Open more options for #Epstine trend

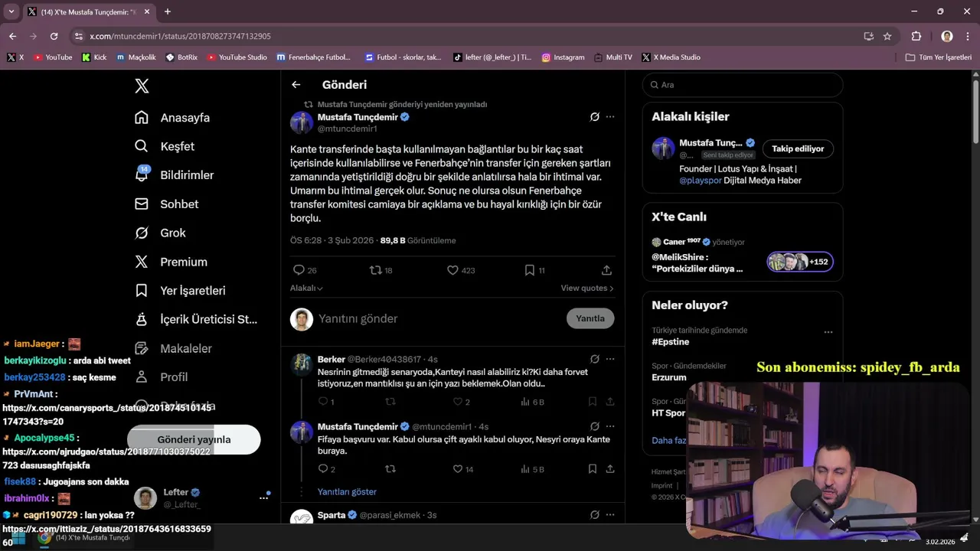point(828,332)
